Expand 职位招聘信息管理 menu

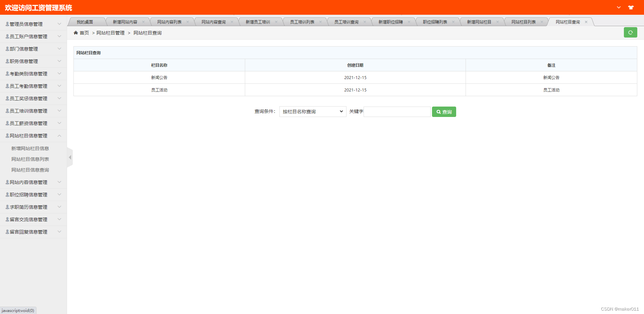pos(33,195)
